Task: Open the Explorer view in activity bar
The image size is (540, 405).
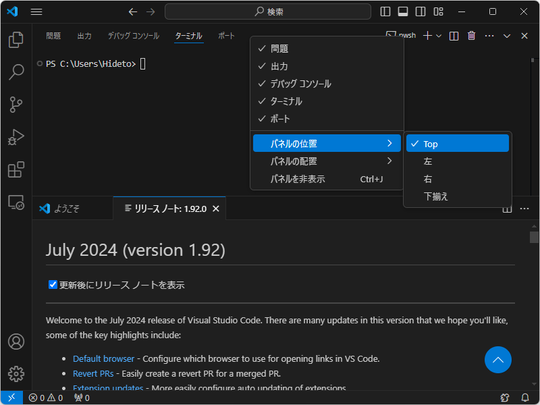Action: [16, 40]
